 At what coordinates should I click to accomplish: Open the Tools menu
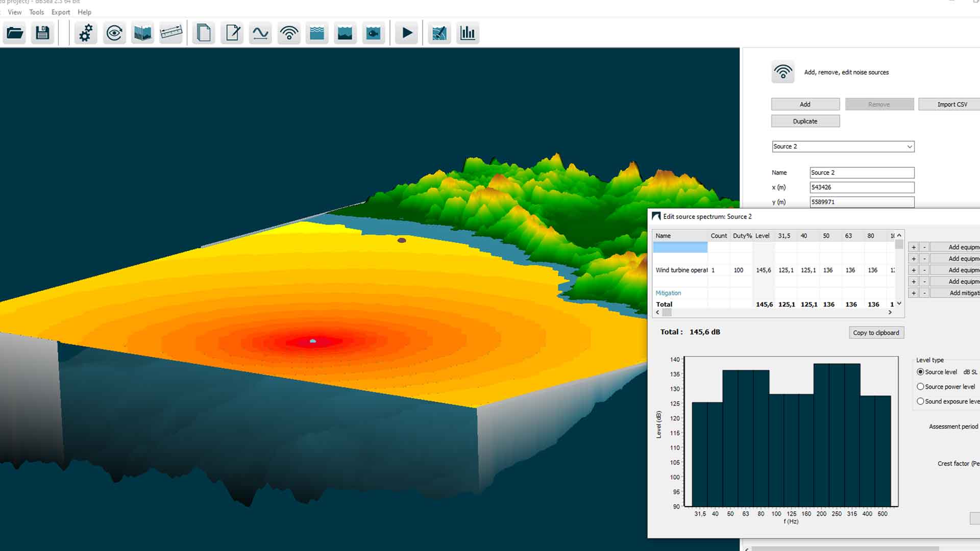36,12
